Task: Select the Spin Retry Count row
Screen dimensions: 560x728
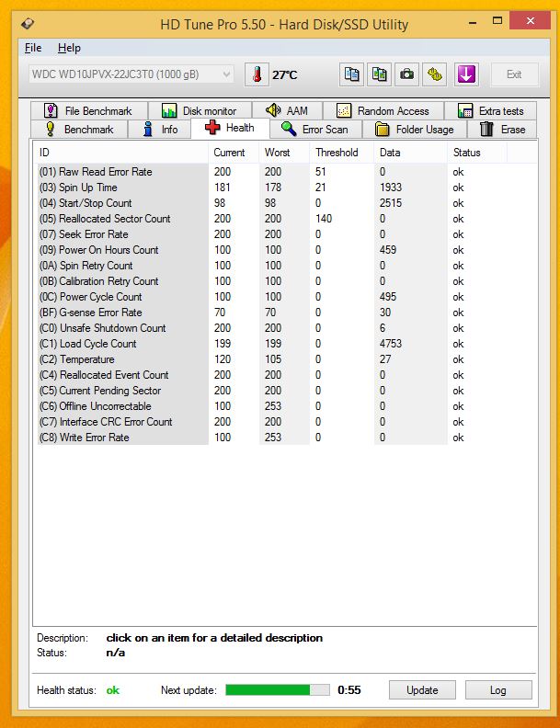Action: coord(271,266)
